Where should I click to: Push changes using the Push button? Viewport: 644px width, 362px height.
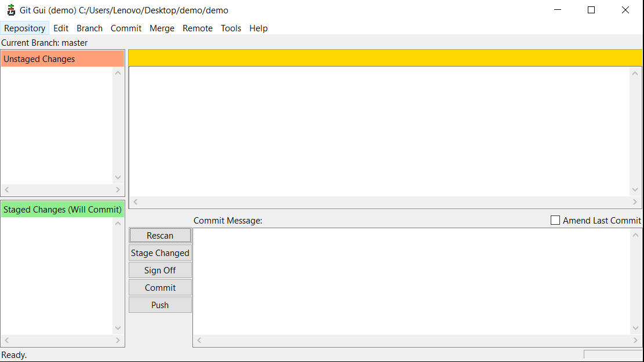point(160,305)
